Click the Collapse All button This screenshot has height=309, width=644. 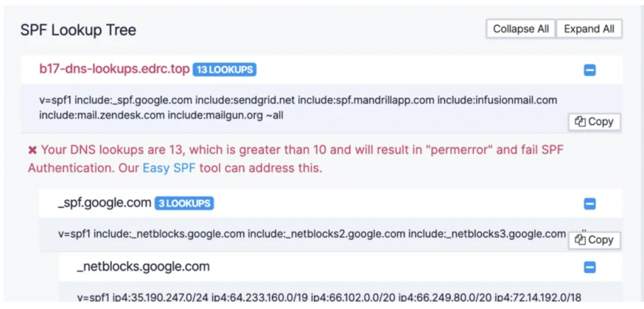click(521, 29)
